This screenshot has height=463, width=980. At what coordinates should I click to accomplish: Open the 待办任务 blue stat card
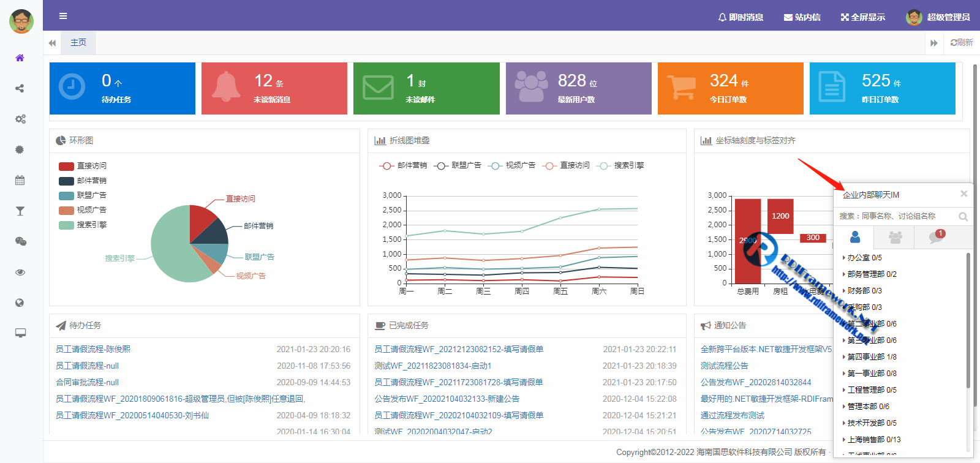[123, 88]
